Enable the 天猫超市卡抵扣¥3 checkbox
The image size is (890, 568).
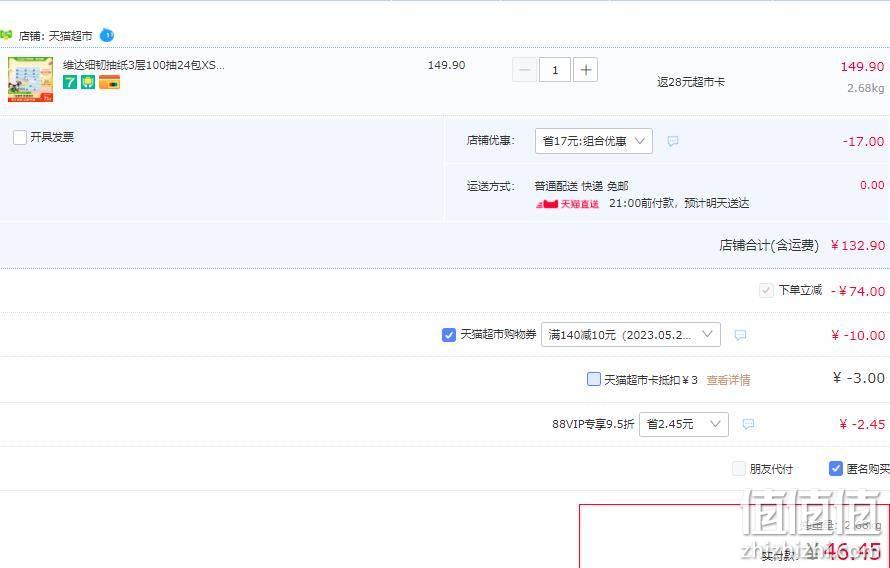(593, 379)
